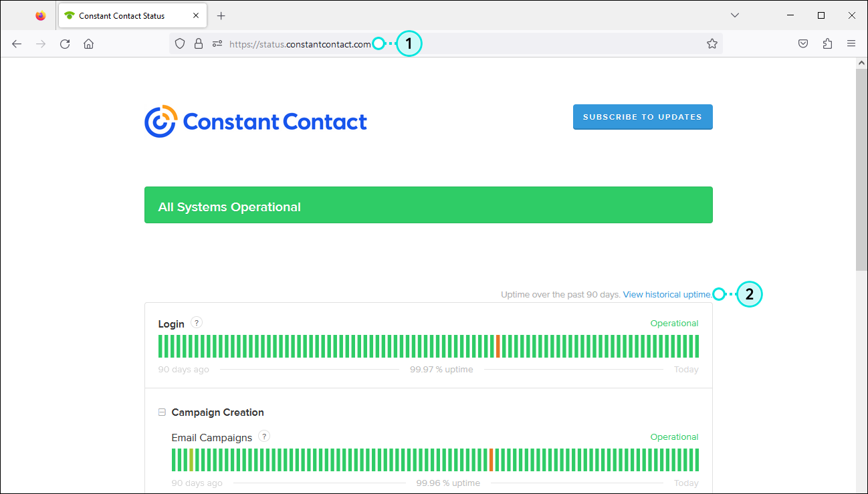Open the Firefox application menu
This screenshot has width=868, height=494.
(851, 43)
